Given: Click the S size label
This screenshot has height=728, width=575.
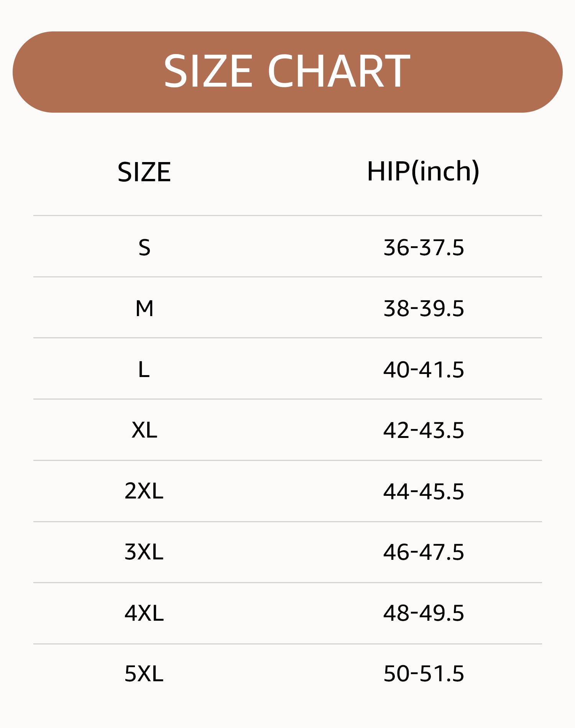Looking at the screenshot, I should tap(145, 248).
